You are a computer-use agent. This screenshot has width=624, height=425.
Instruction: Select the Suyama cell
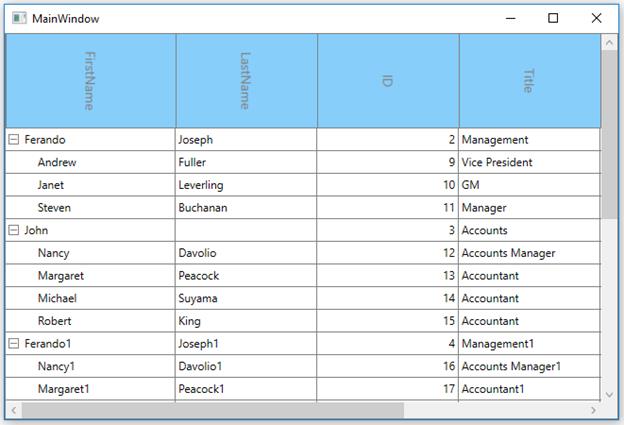(246, 298)
